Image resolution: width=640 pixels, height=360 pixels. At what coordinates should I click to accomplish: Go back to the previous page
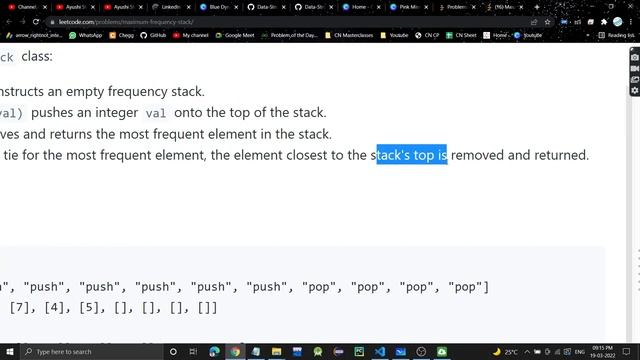[x=9, y=22]
